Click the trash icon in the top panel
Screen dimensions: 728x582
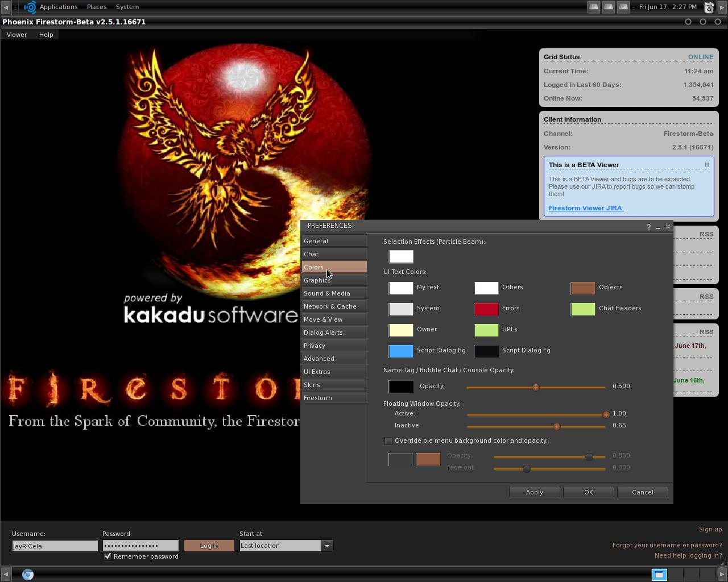[x=709, y=7]
